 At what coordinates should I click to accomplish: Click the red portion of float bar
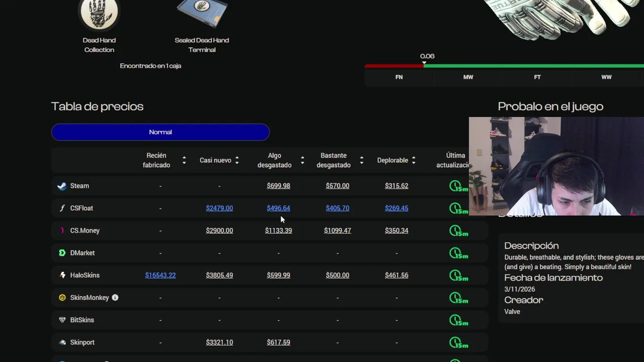(394, 66)
